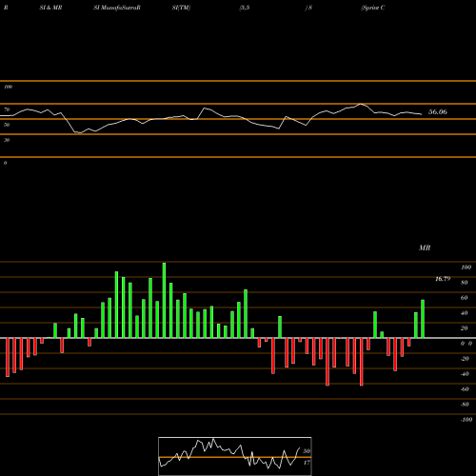Screen dimensions: 476x476
Task: Click the 'SI & MR' header label
Action: (50, 8)
